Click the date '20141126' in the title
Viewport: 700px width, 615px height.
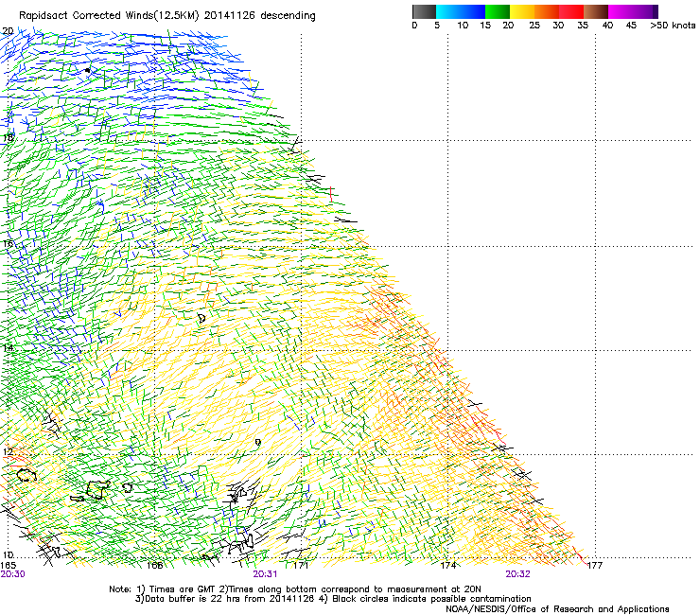pyautogui.click(x=230, y=16)
